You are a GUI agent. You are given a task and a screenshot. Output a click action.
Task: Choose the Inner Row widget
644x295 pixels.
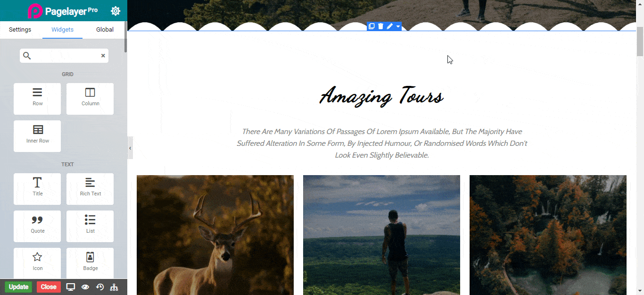coord(37,136)
